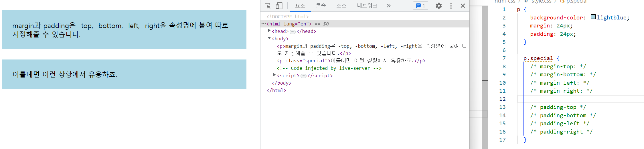This screenshot has height=149, width=644.
Task: Select the closing </html> tag
Action: click(276, 90)
